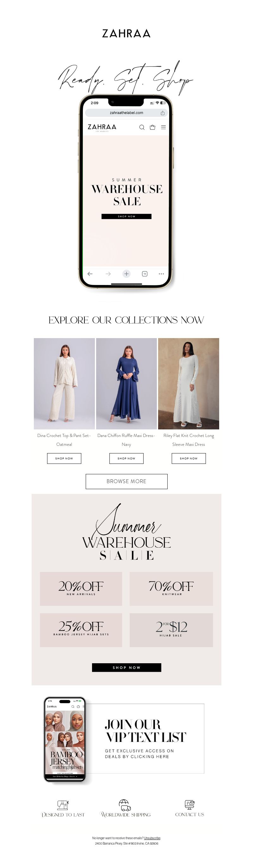
Task: Click the Contact Us monitor icon
Action: pyautogui.click(x=189, y=805)
